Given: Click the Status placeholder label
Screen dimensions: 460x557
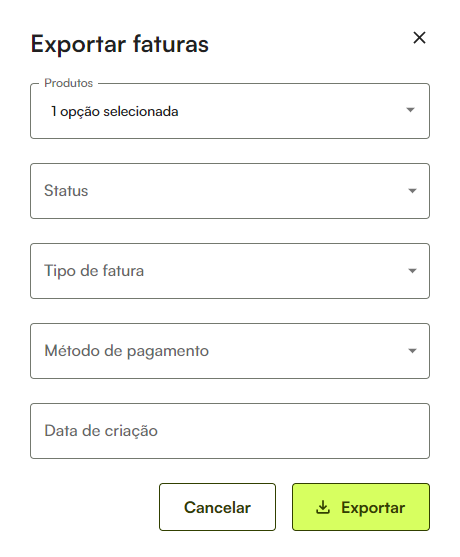Looking at the screenshot, I should 66,191.
